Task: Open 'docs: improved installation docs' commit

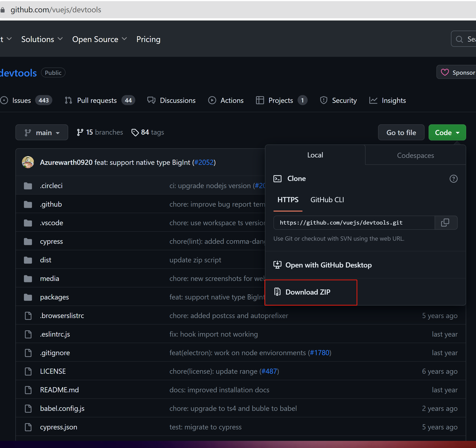Action: [x=219, y=390]
